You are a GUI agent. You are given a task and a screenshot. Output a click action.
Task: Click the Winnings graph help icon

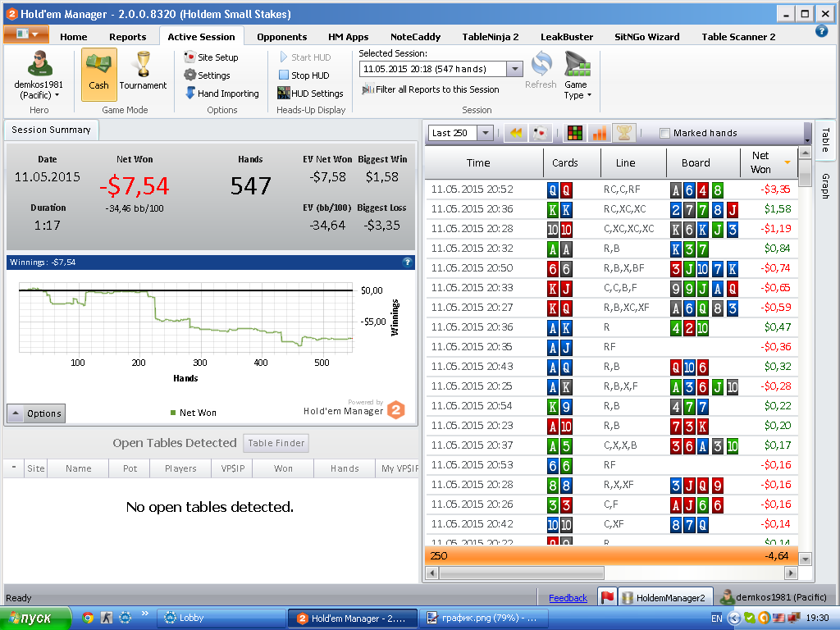point(407,262)
